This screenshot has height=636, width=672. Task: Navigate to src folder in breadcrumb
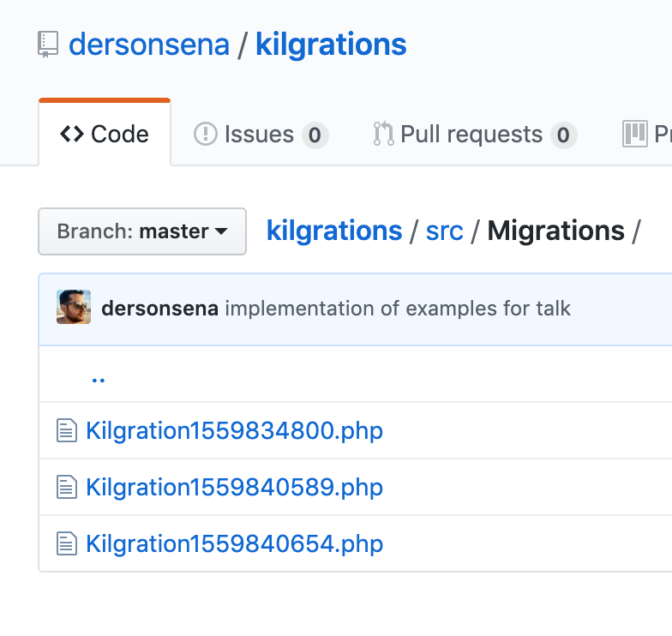pyautogui.click(x=444, y=231)
